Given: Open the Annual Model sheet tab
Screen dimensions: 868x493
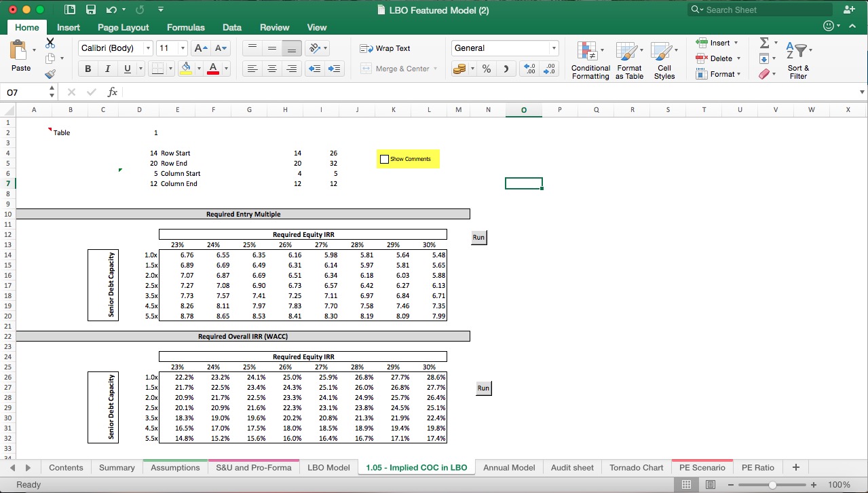Looking at the screenshot, I should pos(508,467).
